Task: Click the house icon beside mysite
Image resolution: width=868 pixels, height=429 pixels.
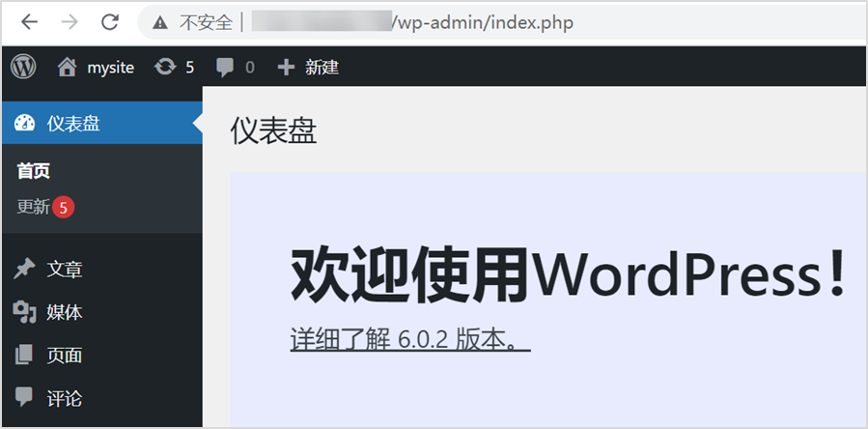Action: [x=67, y=67]
